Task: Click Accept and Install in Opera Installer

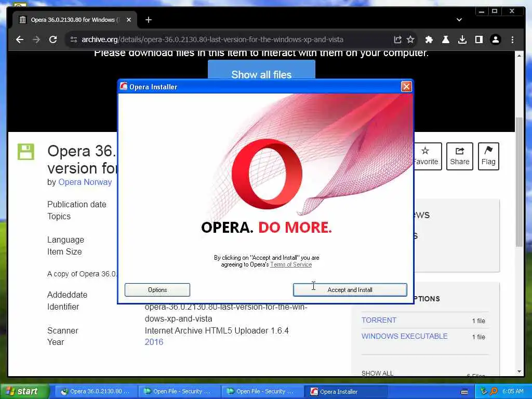Action: [350, 290]
